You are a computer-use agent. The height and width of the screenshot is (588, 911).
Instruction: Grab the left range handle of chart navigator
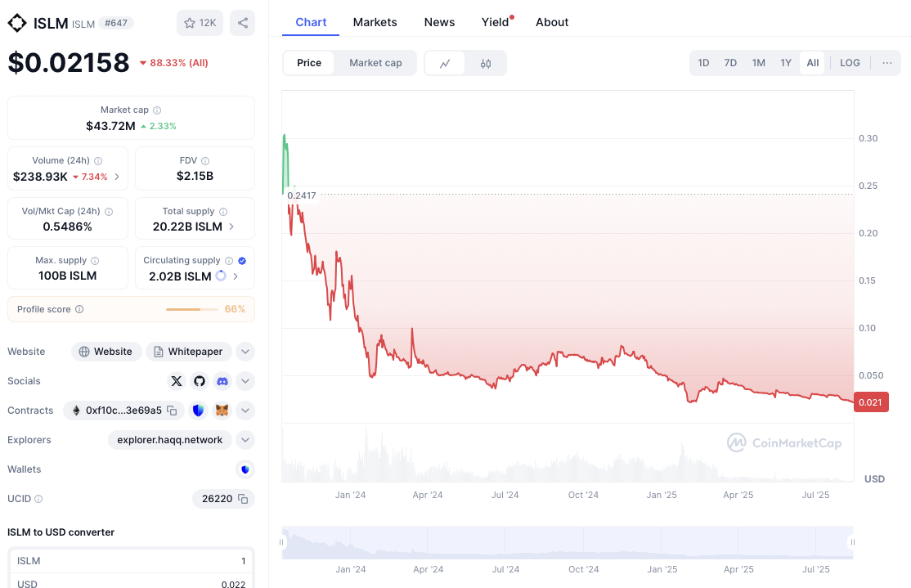[x=281, y=543]
